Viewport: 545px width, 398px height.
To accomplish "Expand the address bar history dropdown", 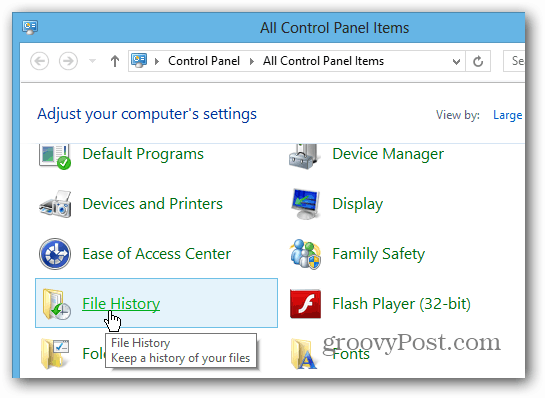I will coord(456,62).
